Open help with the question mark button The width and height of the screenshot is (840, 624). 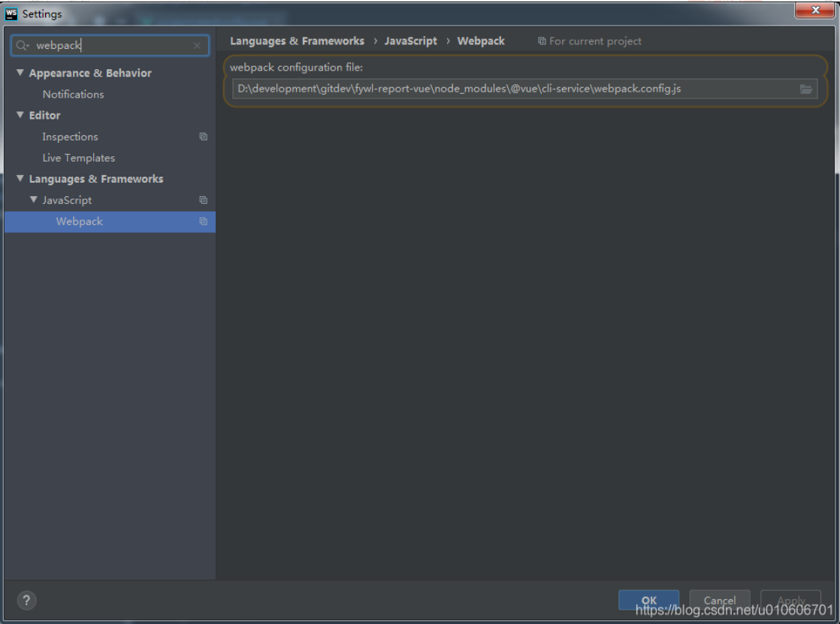26,600
